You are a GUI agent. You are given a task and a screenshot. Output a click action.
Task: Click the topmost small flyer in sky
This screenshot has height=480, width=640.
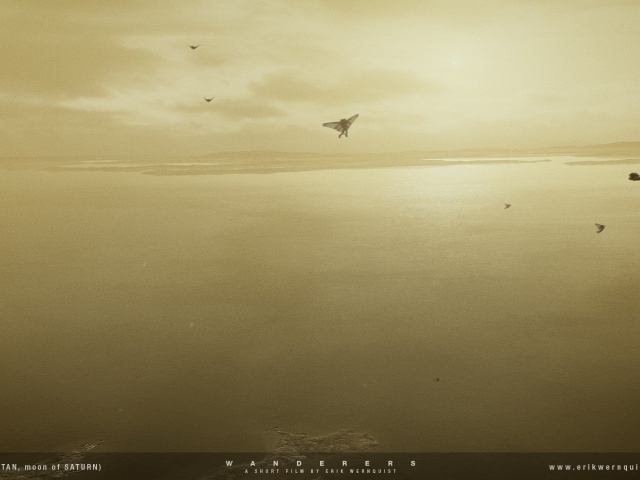click(194, 47)
